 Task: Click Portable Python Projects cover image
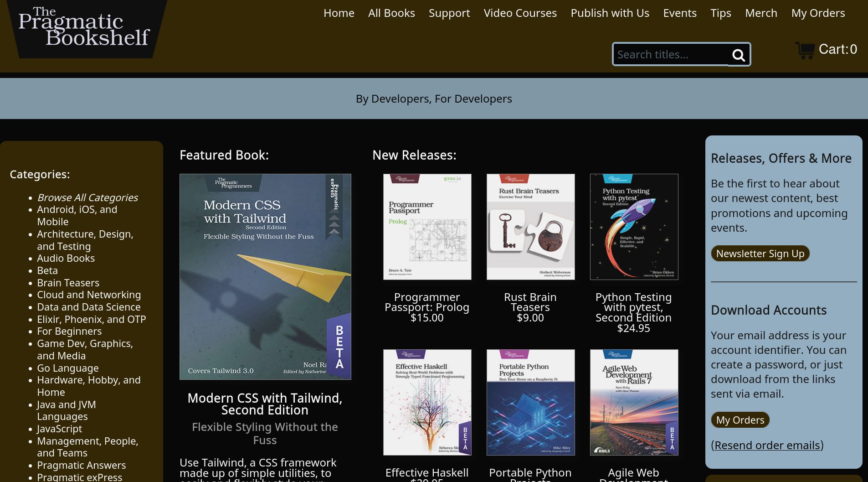(530, 402)
